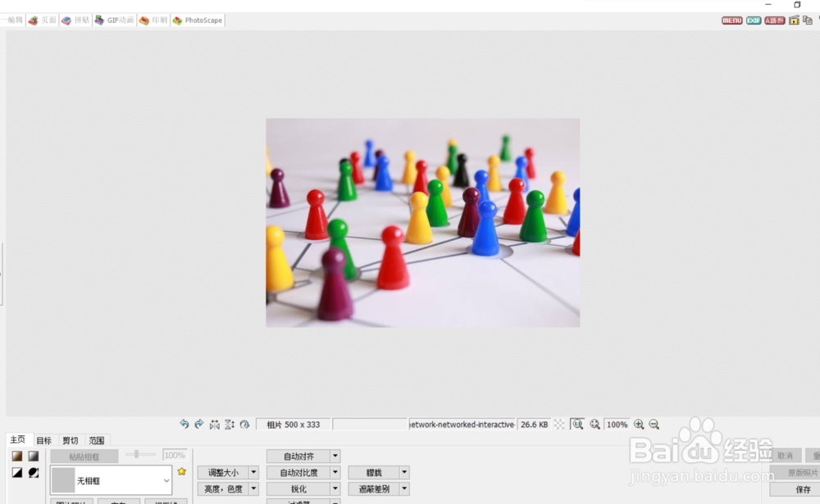The image size is (820, 504).
Task: Click the yellow star favorite frame icon
Action: [x=181, y=471]
